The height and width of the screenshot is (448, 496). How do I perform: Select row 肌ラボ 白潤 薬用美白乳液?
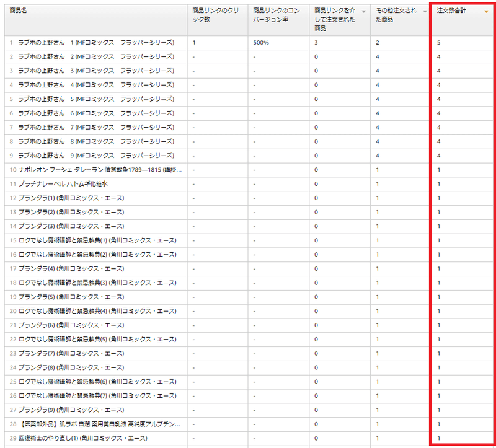point(249,424)
